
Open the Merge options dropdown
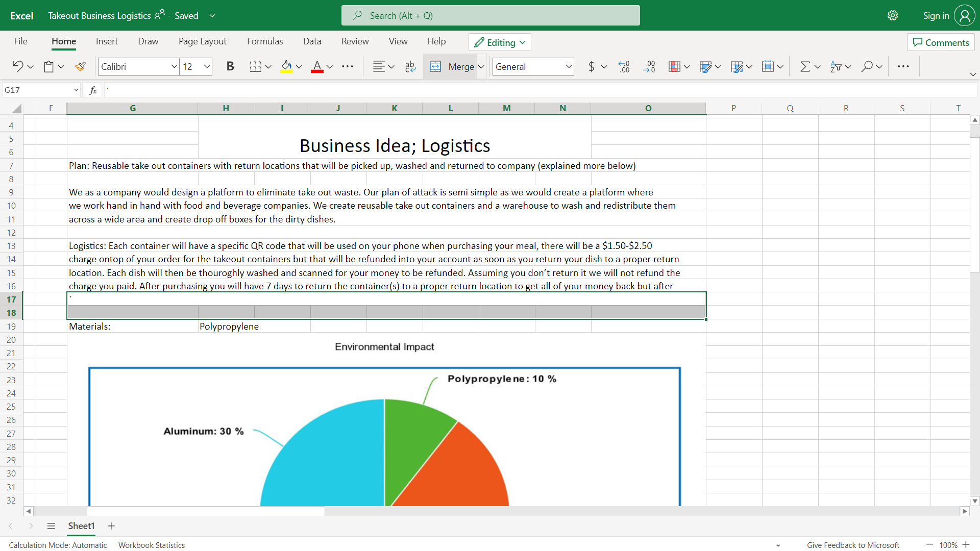coord(482,66)
